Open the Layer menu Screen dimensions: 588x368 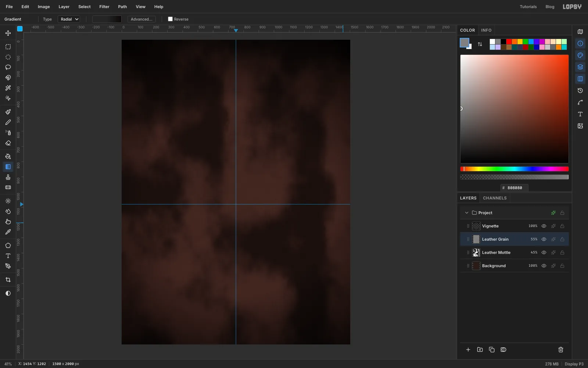(64, 7)
